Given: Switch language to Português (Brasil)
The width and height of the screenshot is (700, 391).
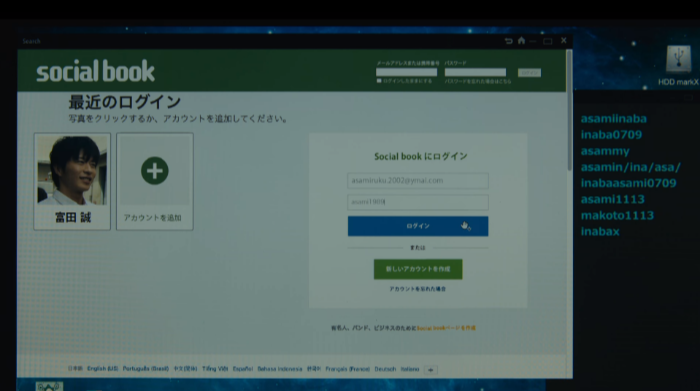Looking at the screenshot, I should [x=146, y=369].
